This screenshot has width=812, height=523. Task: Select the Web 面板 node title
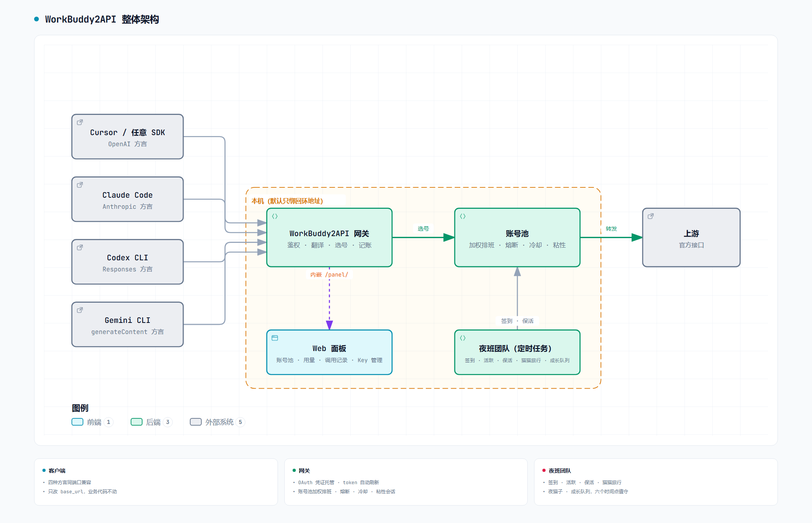[329, 348]
